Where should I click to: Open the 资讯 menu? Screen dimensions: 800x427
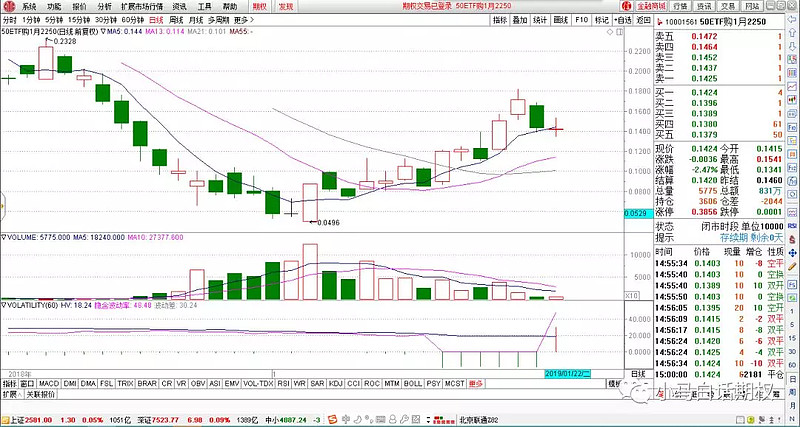179,7
